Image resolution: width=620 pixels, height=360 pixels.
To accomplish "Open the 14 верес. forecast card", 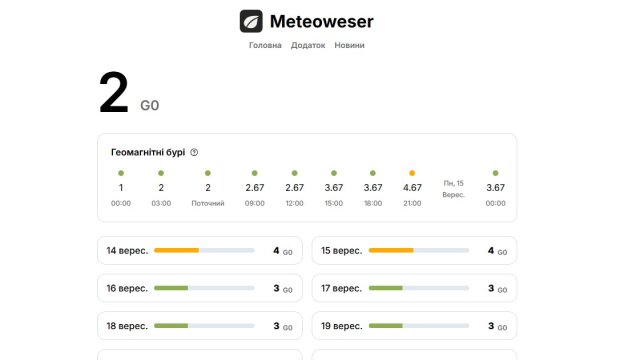I will [x=200, y=250].
